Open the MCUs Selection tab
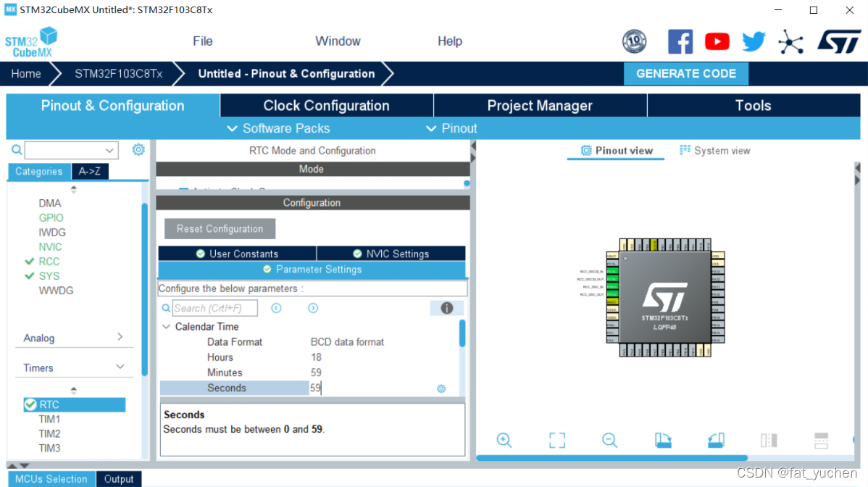This screenshot has height=487, width=868. [x=51, y=479]
